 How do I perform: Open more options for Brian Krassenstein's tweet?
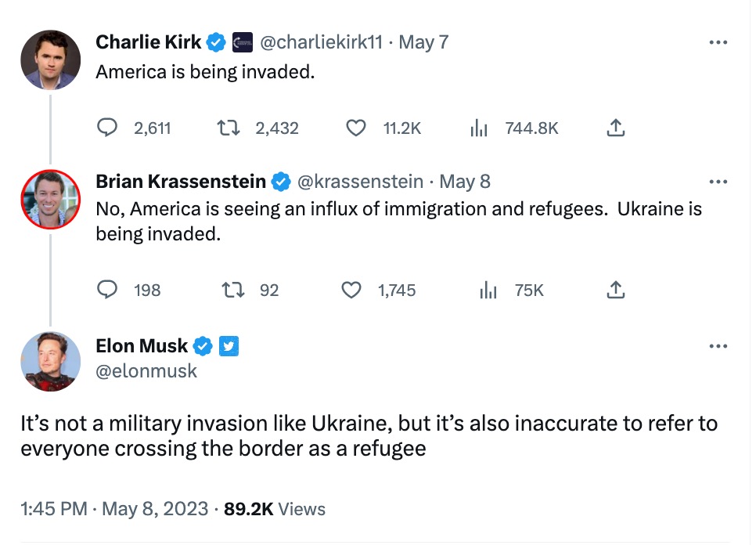[x=718, y=182]
